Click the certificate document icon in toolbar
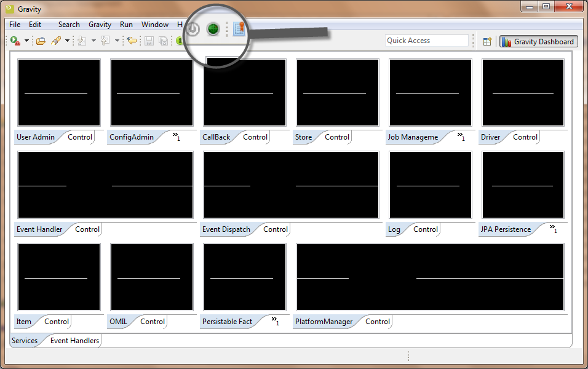The width and height of the screenshot is (588, 369). click(x=239, y=29)
